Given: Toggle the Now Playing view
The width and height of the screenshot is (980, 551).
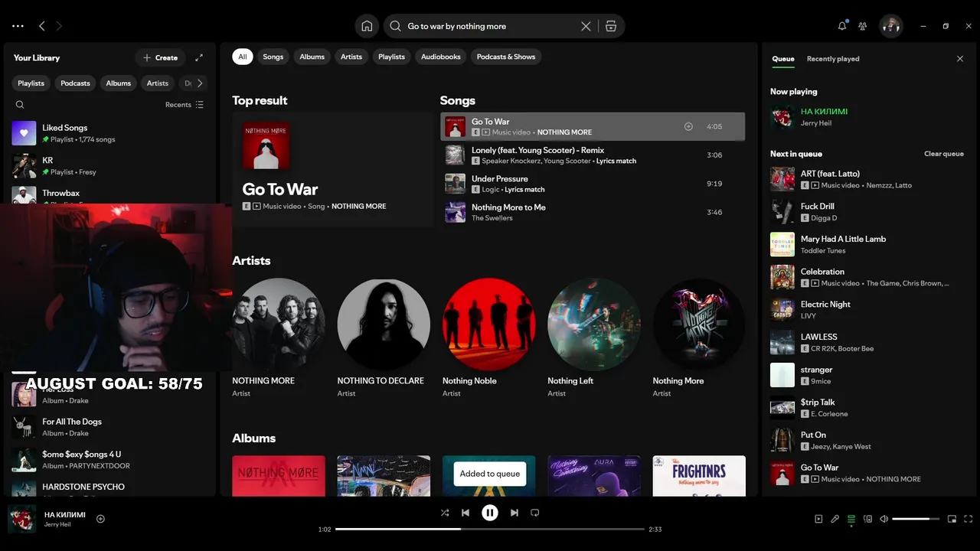Looking at the screenshot, I should click(818, 519).
